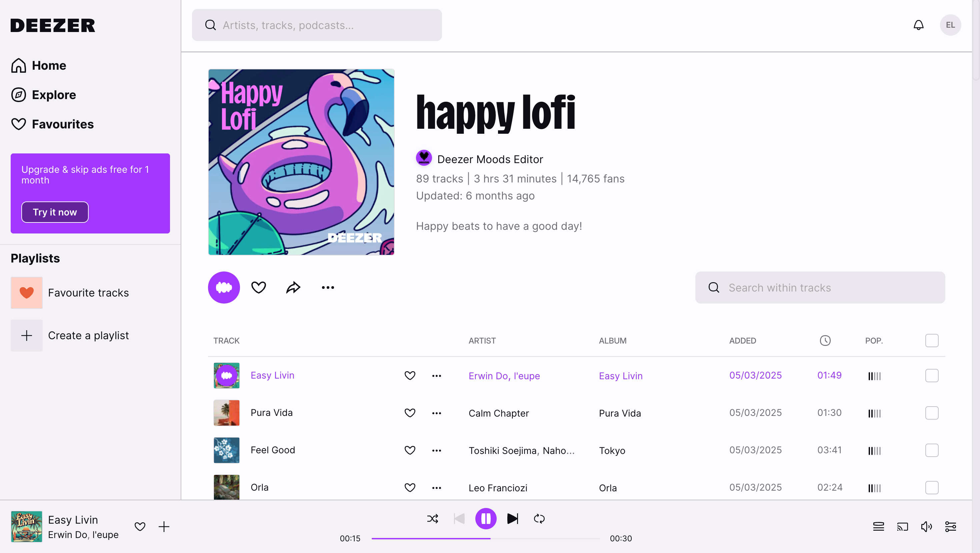Share the happy lofi playlist

pos(293,287)
